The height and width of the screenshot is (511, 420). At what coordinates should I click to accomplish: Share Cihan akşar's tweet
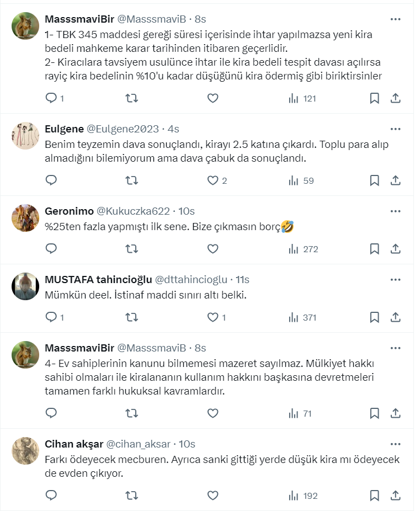pos(395,496)
